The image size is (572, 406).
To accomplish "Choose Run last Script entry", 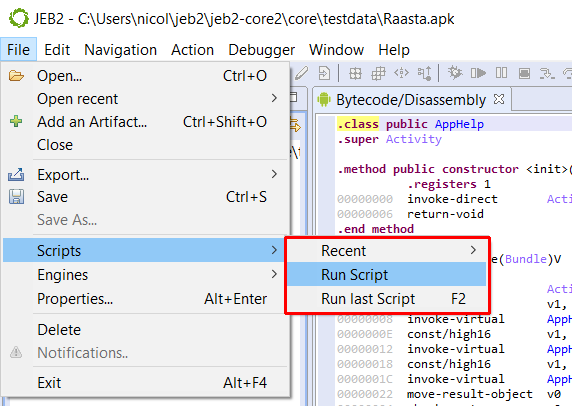I will point(387,299).
